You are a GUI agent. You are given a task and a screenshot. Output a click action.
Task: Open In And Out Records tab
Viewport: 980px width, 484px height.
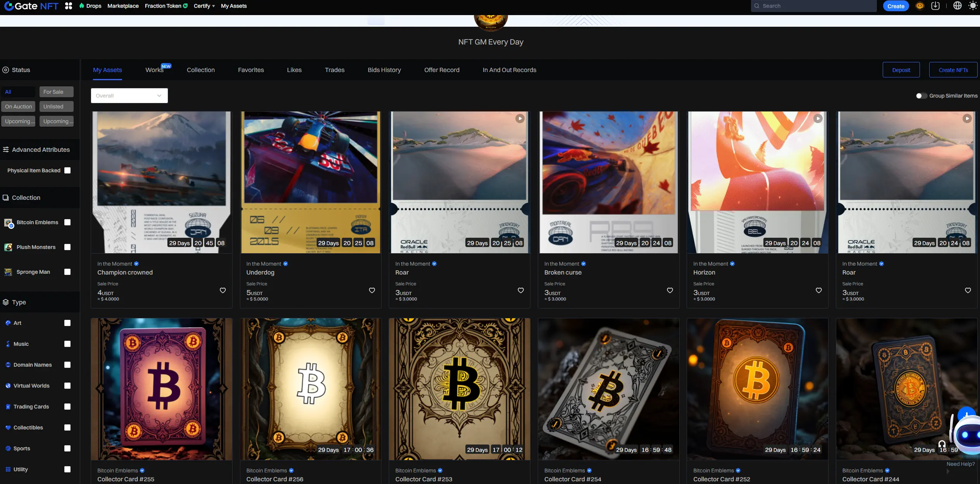point(510,70)
